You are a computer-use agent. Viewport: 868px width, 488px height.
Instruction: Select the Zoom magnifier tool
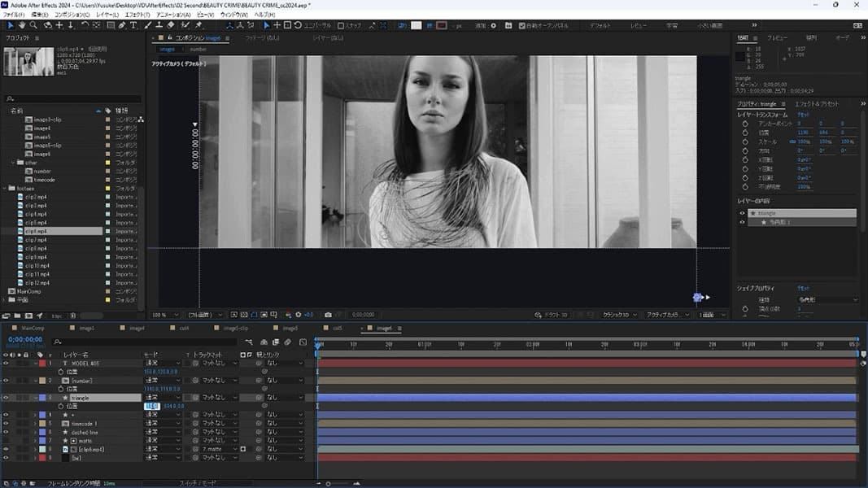click(x=33, y=25)
